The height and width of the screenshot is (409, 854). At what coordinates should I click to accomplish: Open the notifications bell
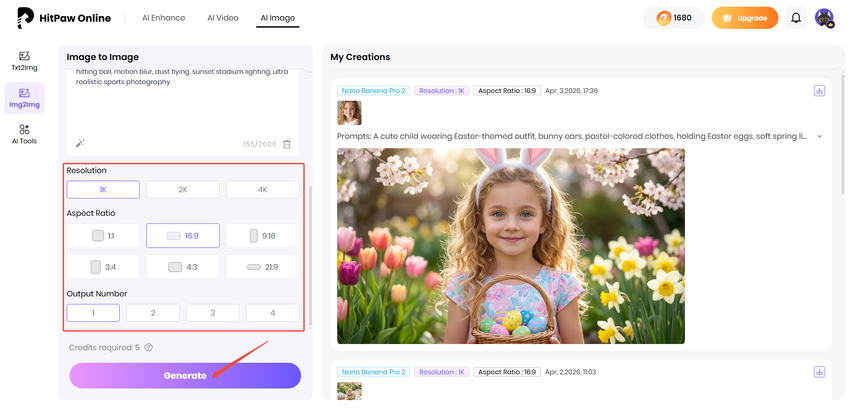796,18
